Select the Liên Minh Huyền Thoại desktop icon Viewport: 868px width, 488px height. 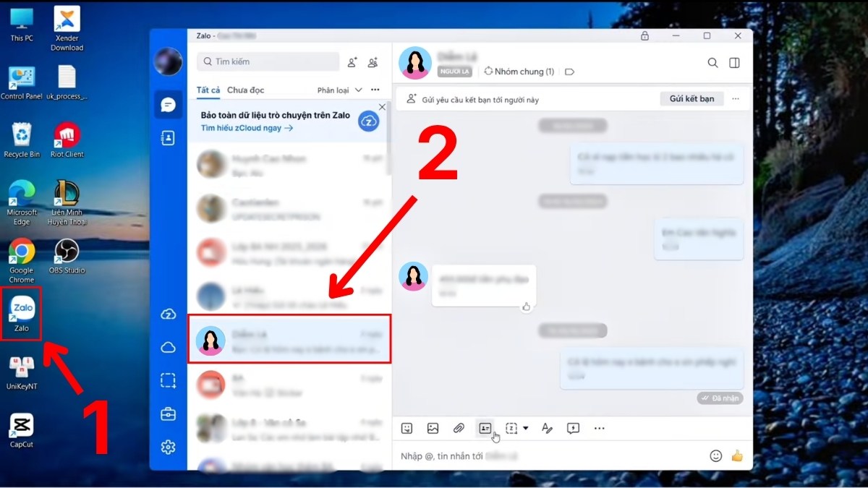coord(67,203)
